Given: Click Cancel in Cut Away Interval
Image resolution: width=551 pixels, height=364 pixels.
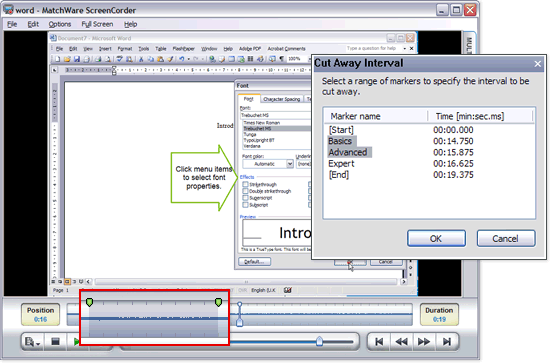Looking at the screenshot, I should [506, 239].
